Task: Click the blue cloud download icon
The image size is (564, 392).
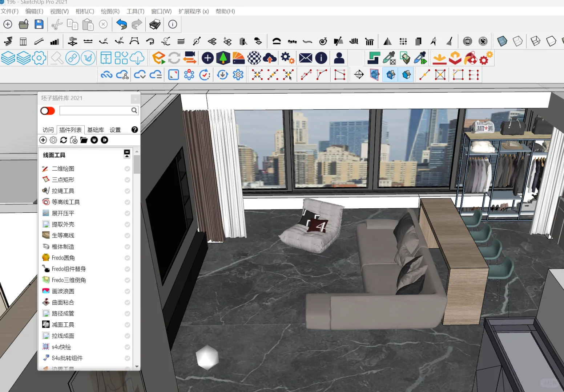Action: [x=137, y=58]
